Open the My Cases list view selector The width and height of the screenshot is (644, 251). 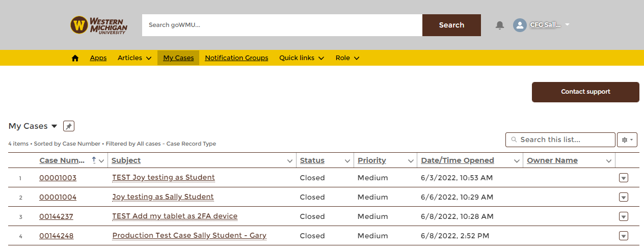point(54,126)
